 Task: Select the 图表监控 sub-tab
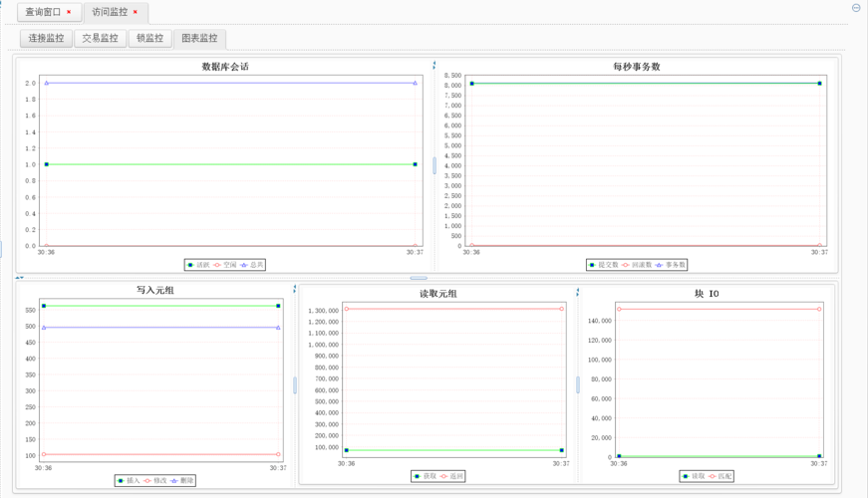point(200,38)
